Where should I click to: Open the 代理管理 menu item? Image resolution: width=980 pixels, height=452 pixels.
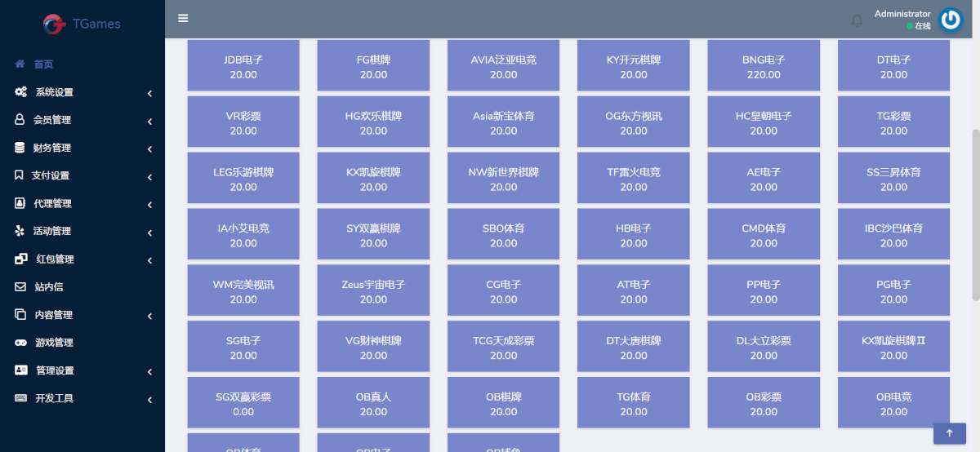coord(52,203)
